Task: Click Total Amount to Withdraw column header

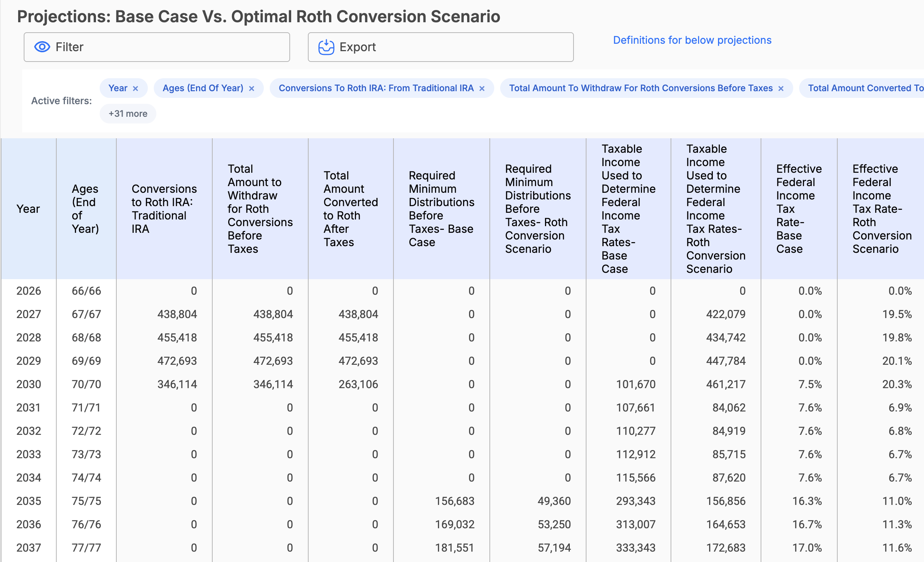Action: pyautogui.click(x=260, y=209)
